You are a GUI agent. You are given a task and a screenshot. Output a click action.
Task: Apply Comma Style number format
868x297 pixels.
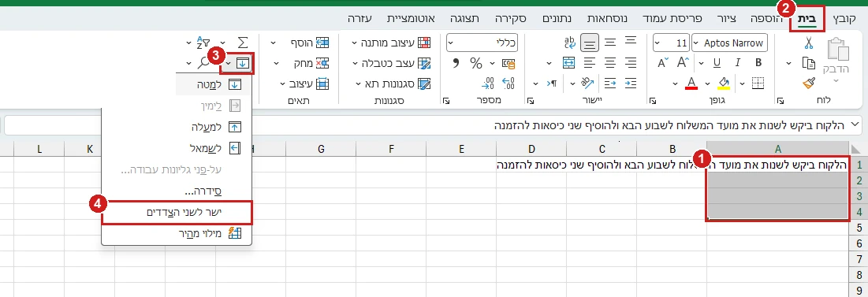tap(456, 63)
